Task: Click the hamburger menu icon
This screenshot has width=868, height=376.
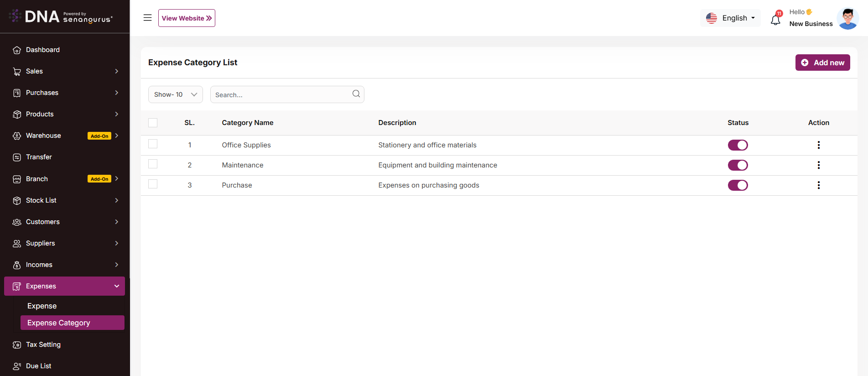Action: pos(147,18)
